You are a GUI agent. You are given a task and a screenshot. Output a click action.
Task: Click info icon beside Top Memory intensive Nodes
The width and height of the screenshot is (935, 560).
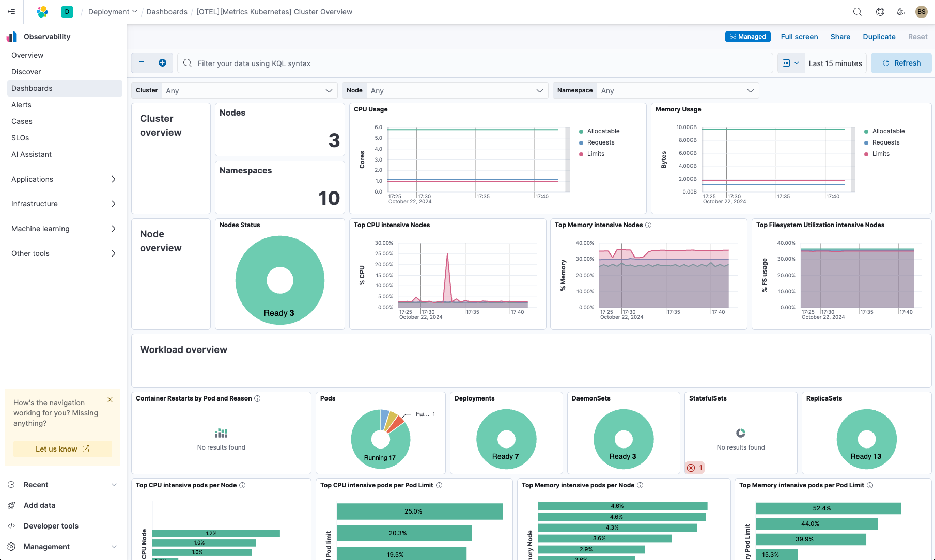648,225
